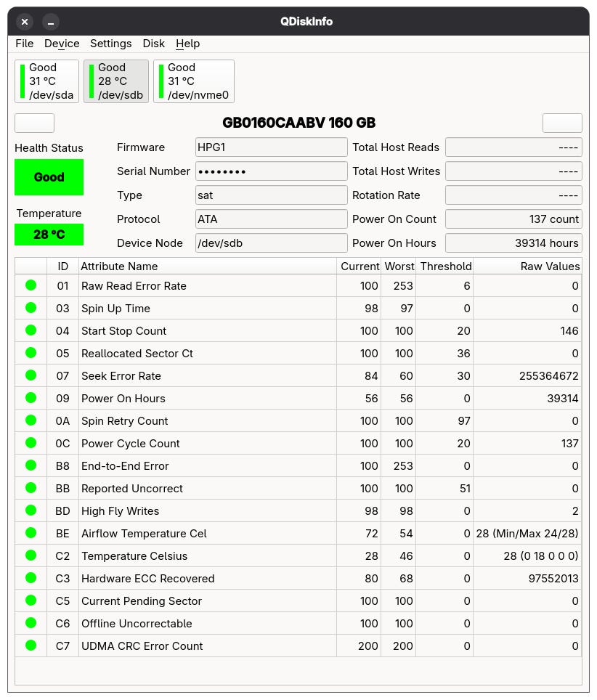Click the green 28 °C temperature box
The image size is (597, 700).
coord(49,235)
